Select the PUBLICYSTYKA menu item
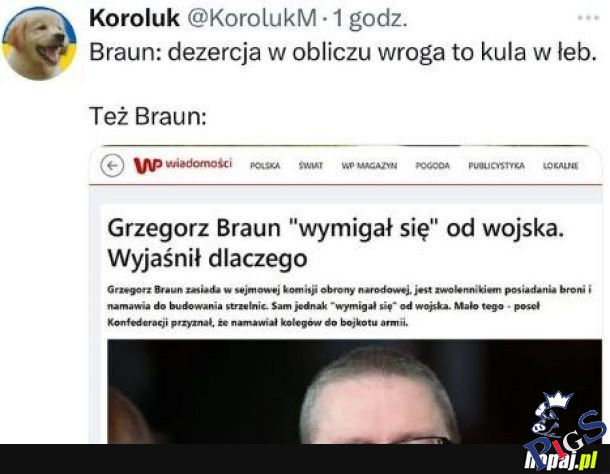610x474 pixels. tap(496, 166)
